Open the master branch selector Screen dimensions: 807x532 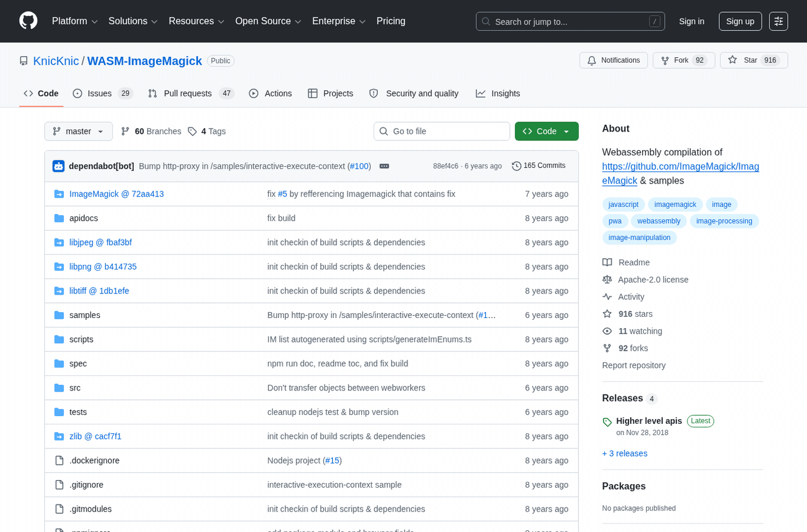(x=78, y=132)
